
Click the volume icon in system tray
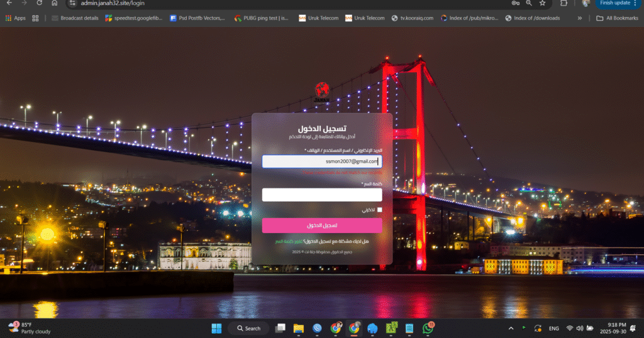(x=579, y=328)
